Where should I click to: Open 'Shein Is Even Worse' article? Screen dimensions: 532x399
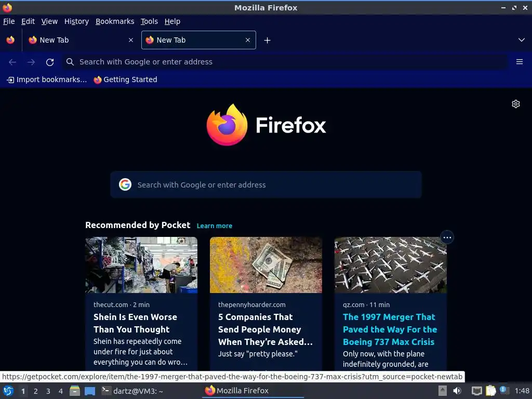[x=136, y=323]
